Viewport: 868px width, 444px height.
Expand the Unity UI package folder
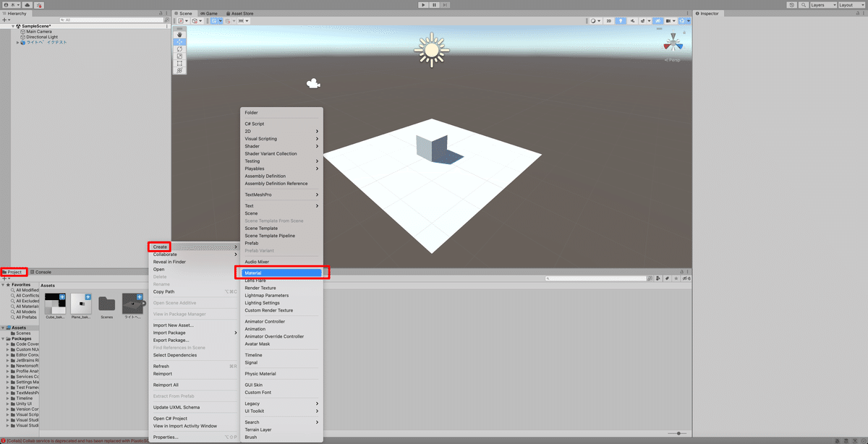coord(8,404)
